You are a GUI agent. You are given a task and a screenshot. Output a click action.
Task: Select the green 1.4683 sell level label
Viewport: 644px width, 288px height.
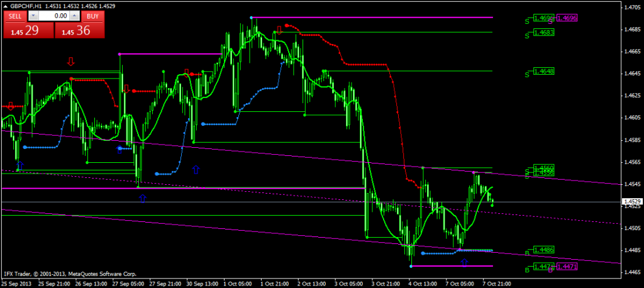tap(543, 31)
